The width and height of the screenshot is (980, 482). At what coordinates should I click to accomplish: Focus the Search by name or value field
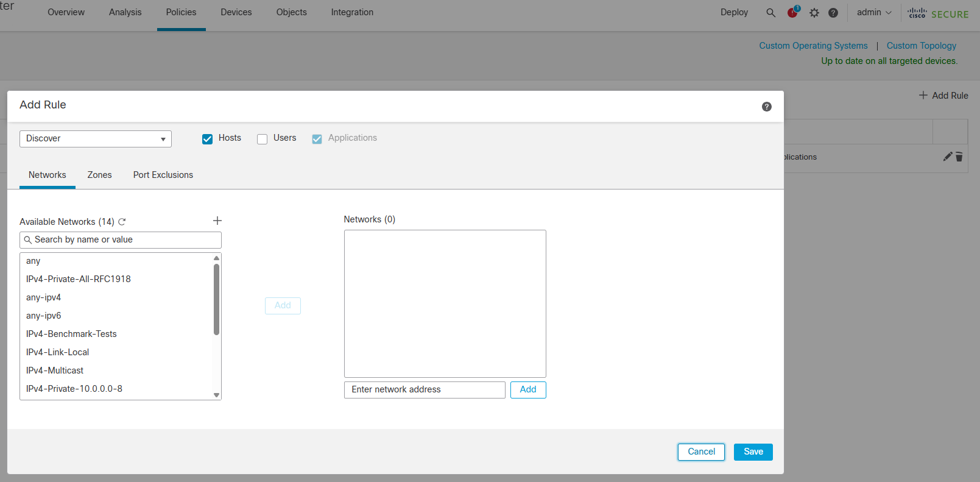[121, 240]
